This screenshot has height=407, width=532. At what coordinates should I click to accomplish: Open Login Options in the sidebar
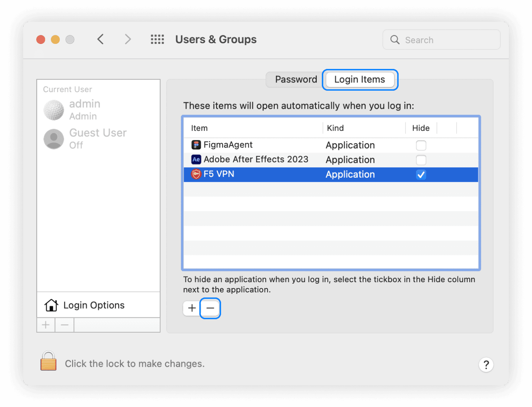(93, 305)
